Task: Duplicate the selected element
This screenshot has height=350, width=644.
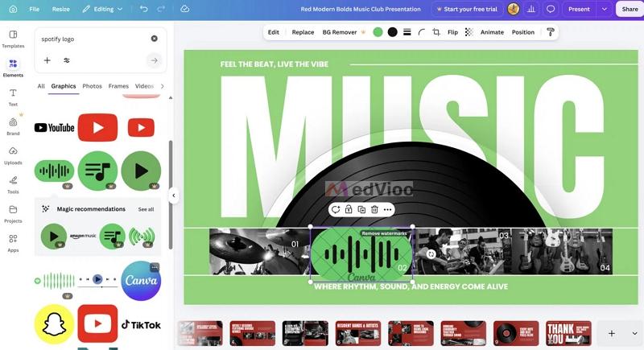Action: (361, 210)
